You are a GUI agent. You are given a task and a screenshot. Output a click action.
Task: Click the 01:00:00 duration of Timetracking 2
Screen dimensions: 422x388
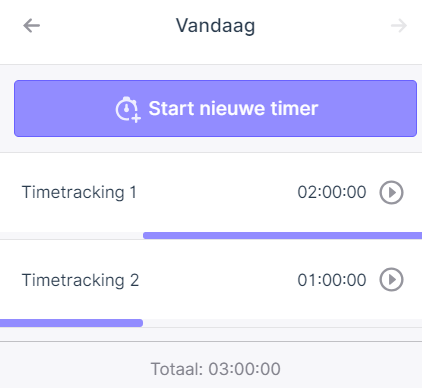(332, 280)
